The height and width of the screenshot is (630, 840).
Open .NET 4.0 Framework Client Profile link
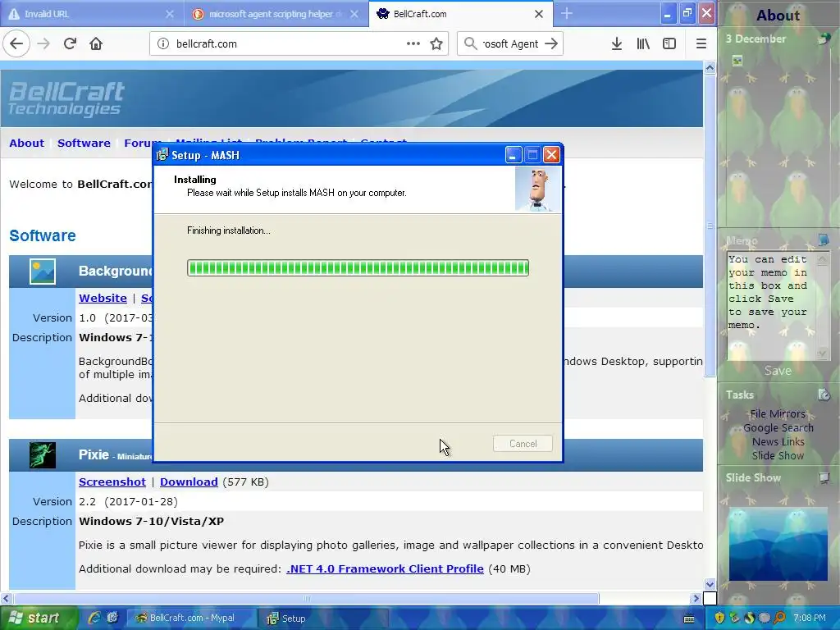(385, 568)
